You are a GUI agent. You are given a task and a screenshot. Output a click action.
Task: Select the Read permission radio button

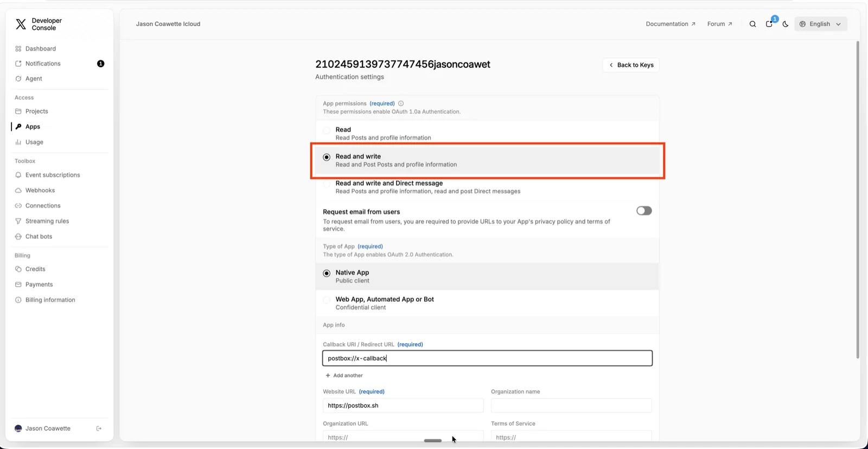327,130
